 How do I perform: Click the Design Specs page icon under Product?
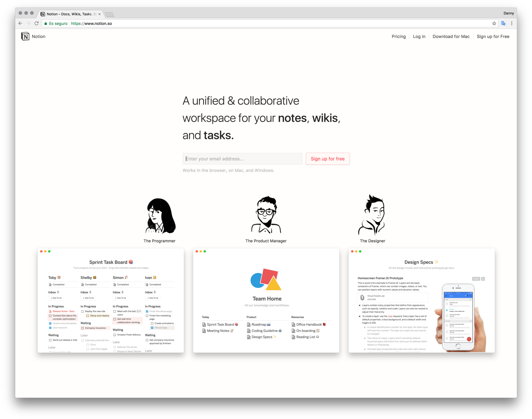click(x=249, y=337)
